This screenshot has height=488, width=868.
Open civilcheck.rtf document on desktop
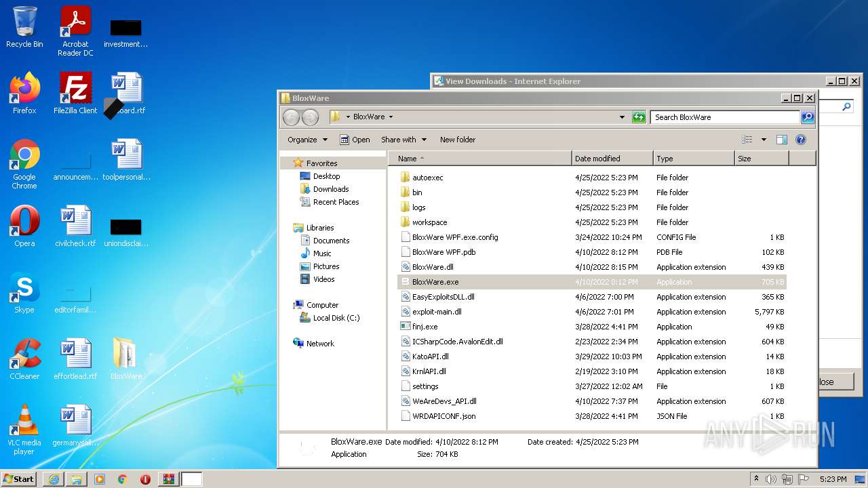point(75,226)
